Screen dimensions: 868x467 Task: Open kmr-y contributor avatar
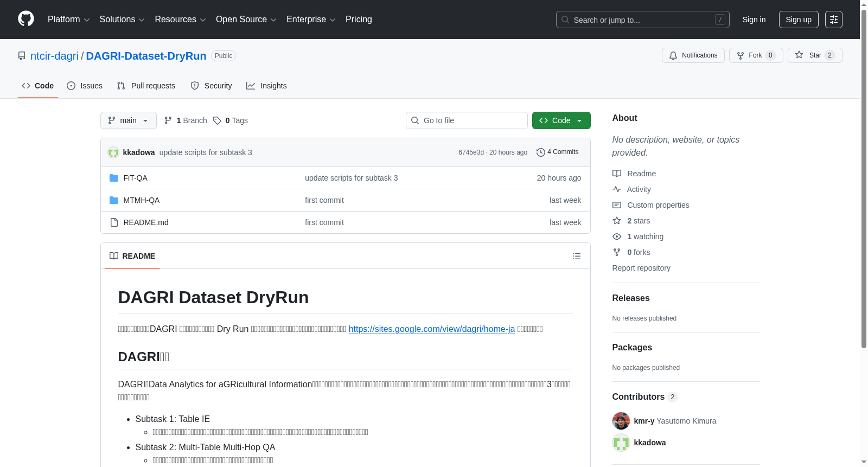pyautogui.click(x=621, y=421)
